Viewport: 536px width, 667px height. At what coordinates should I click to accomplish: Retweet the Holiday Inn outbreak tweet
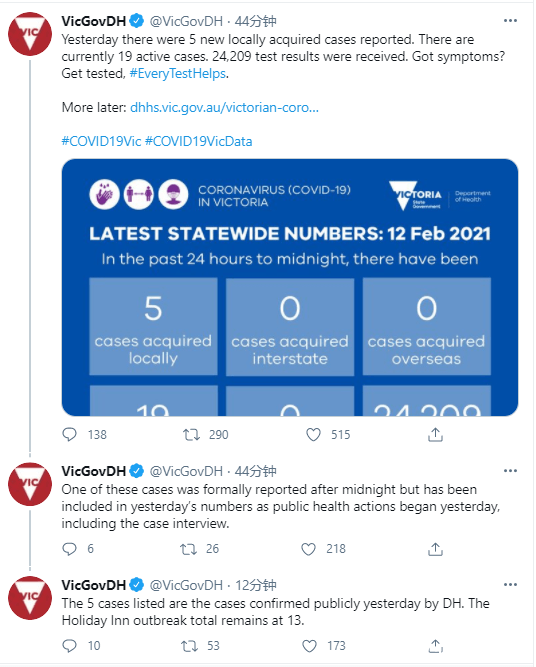click(x=189, y=646)
